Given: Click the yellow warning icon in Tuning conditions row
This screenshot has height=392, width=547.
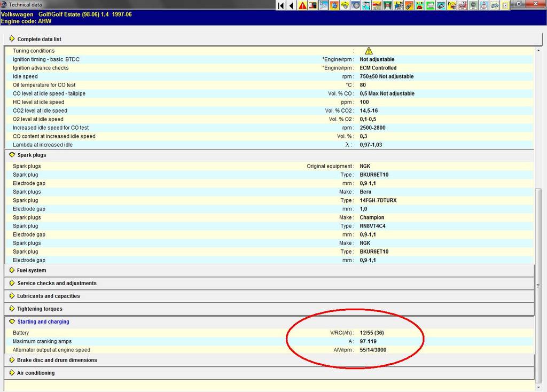Looking at the screenshot, I should (369, 51).
